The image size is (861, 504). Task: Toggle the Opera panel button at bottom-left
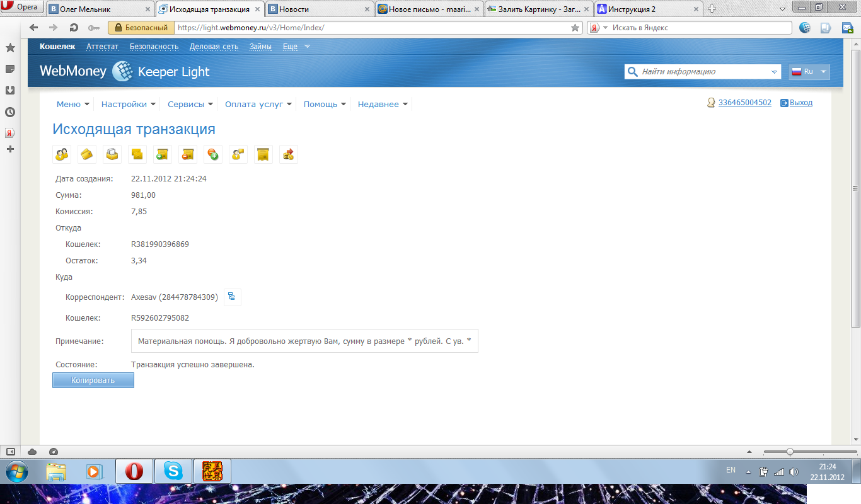click(x=10, y=452)
